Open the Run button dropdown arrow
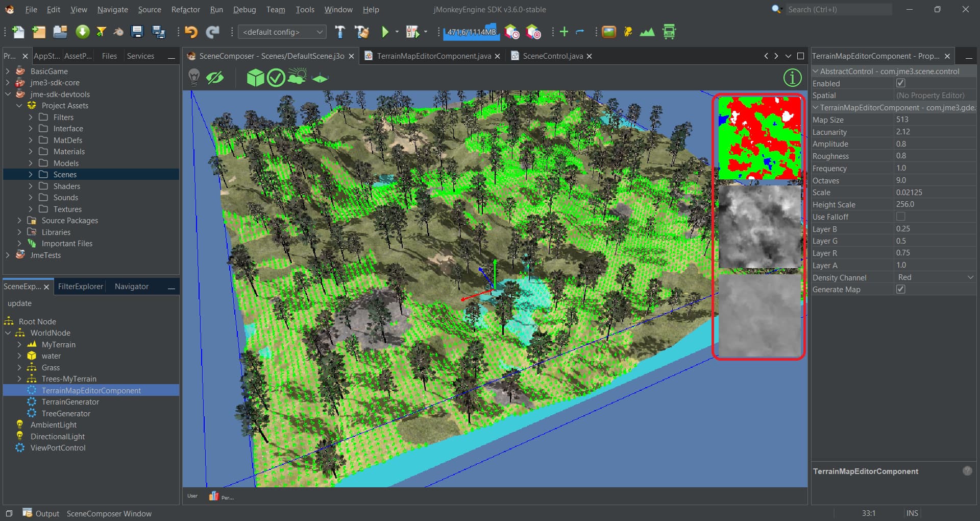Viewport: 980px width, 521px height. pyautogui.click(x=397, y=32)
